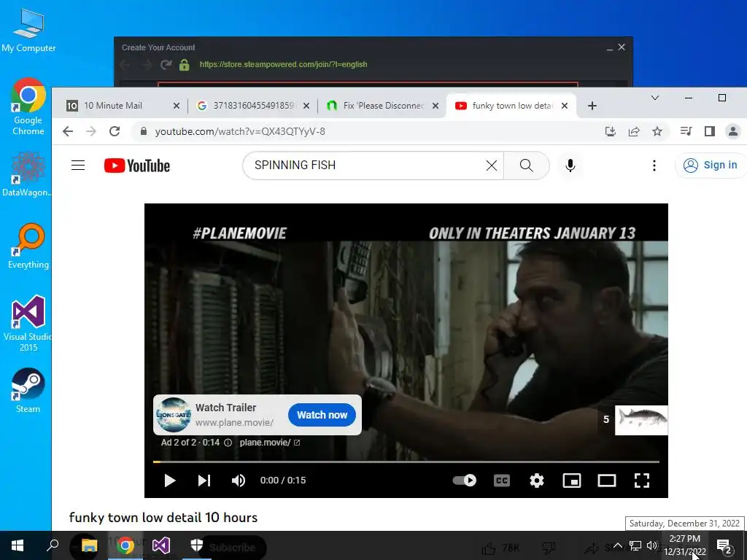Open a new Chrome tab
This screenshot has width=747, height=560.
(x=592, y=106)
